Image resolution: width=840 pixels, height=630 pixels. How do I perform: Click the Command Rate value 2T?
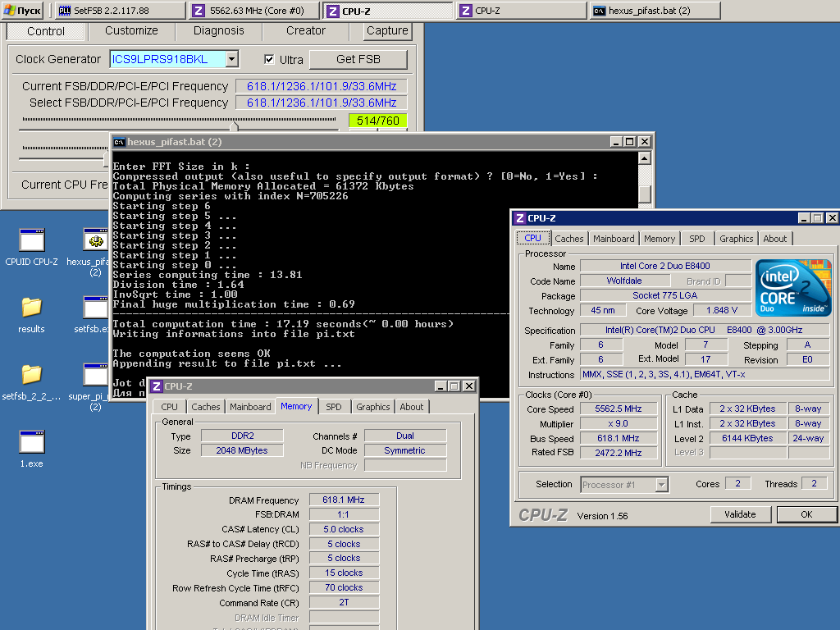point(344,603)
